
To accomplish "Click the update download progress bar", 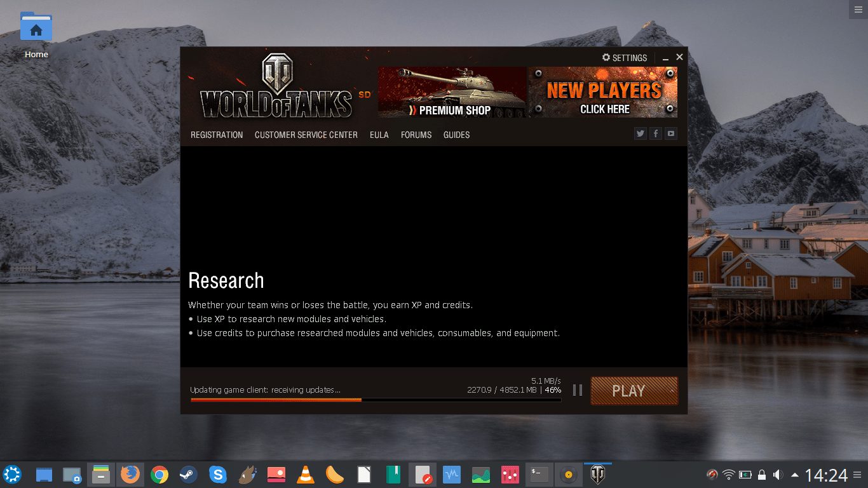I will 376,400.
